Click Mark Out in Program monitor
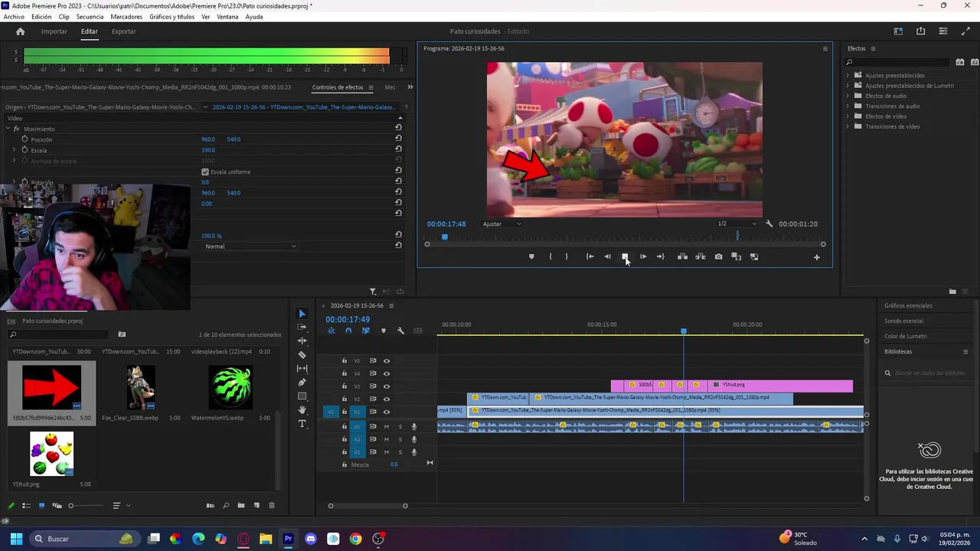Screen dimensions: 980x551 [567, 257]
